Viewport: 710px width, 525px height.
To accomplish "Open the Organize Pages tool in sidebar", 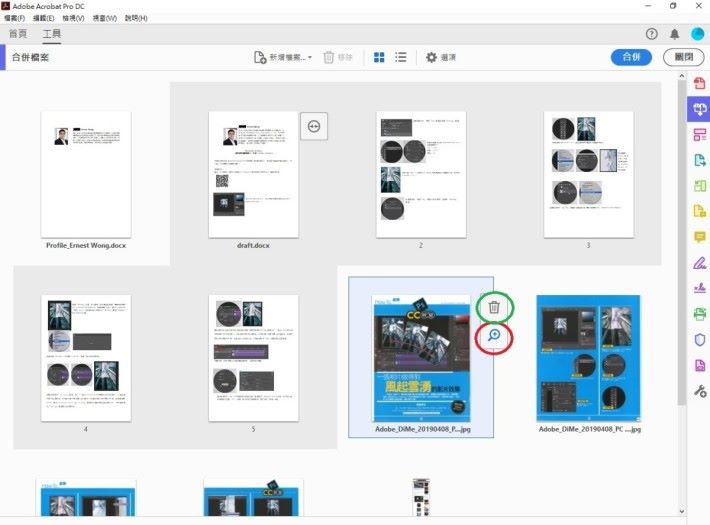I will (x=700, y=186).
